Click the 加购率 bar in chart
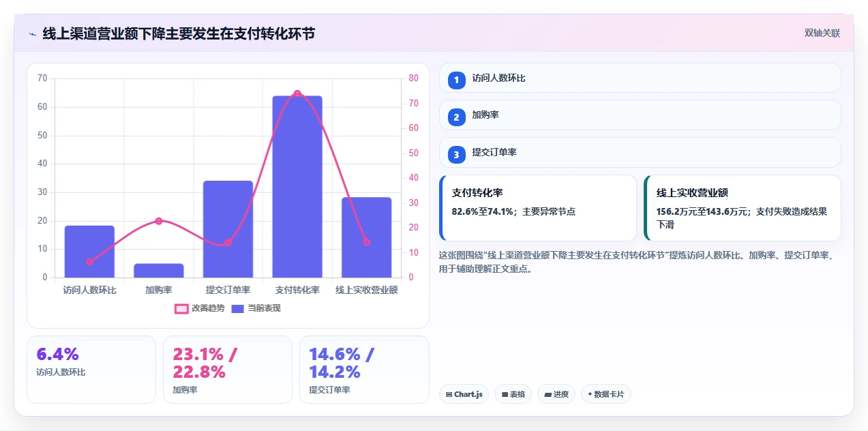 159,271
